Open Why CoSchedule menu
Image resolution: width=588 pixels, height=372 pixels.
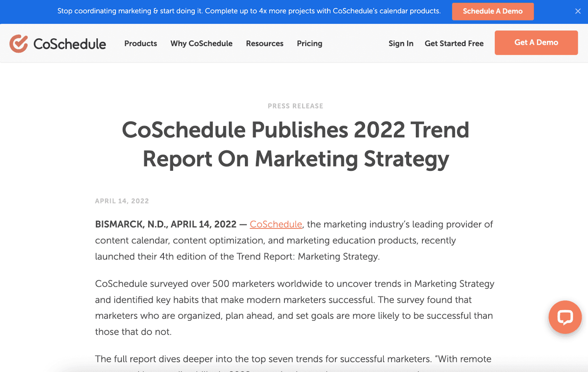click(x=201, y=43)
